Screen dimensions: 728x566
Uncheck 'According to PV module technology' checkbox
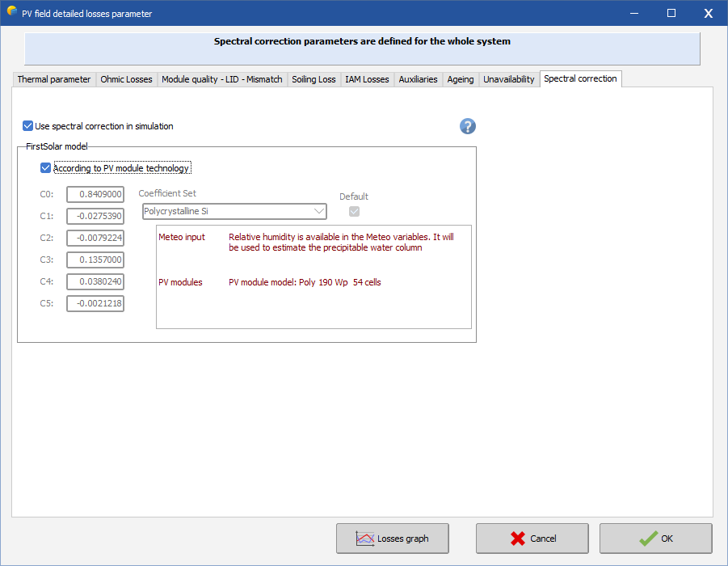[x=45, y=167]
